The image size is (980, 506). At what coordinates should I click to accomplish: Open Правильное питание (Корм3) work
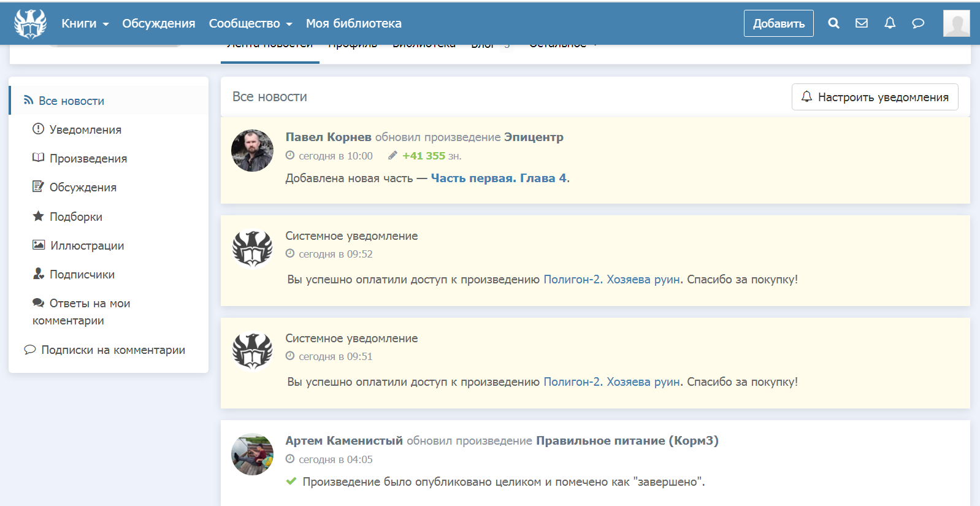(x=627, y=441)
